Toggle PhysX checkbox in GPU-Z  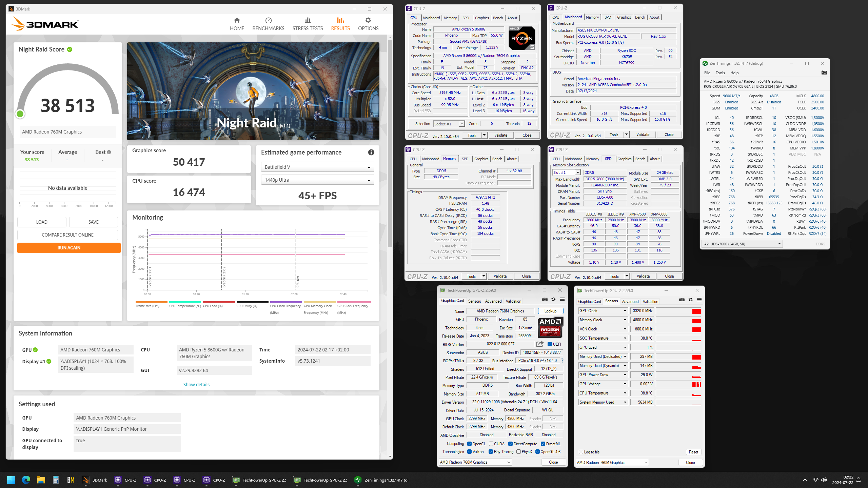(518, 452)
